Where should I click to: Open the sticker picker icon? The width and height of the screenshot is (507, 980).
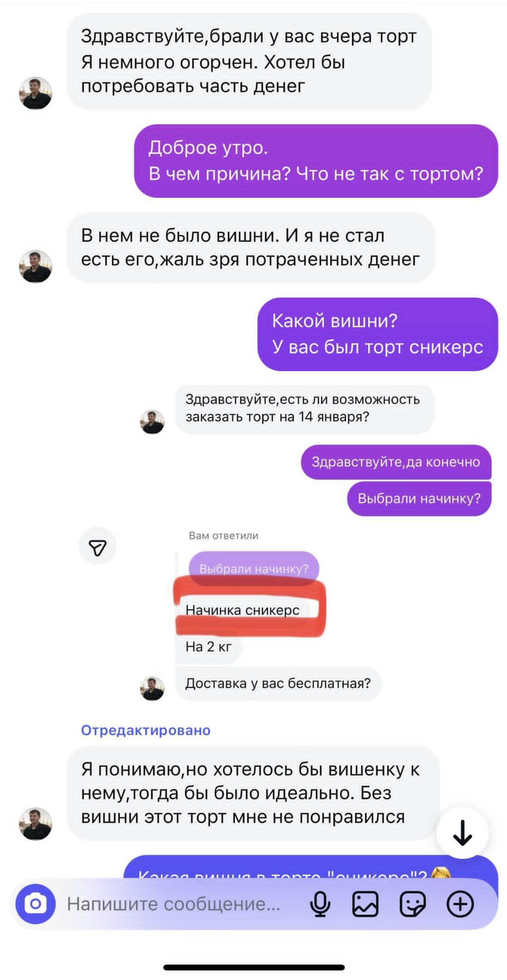(x=413, y=904)
